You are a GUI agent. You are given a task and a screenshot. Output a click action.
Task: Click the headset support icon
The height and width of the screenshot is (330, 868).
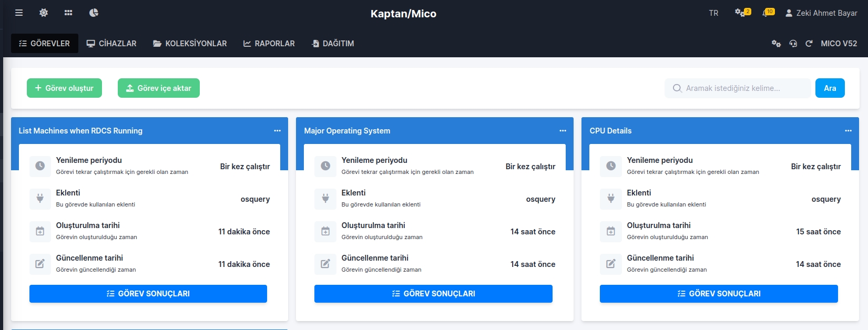coord(793,44)
